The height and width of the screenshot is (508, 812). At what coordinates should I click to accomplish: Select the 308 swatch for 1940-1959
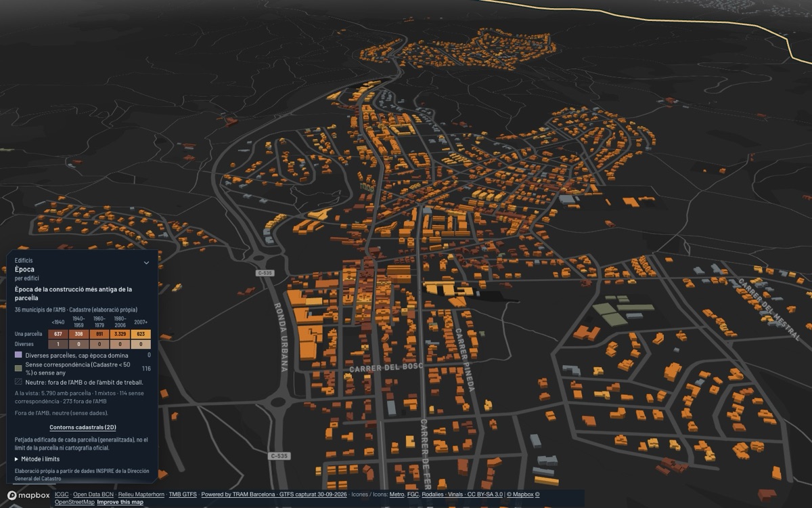[78, 334]
